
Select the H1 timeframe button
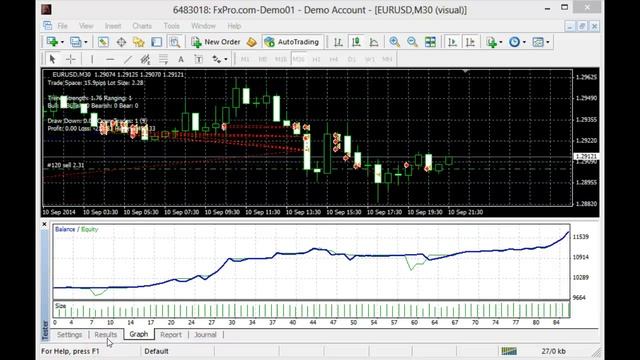coord(316,59)
